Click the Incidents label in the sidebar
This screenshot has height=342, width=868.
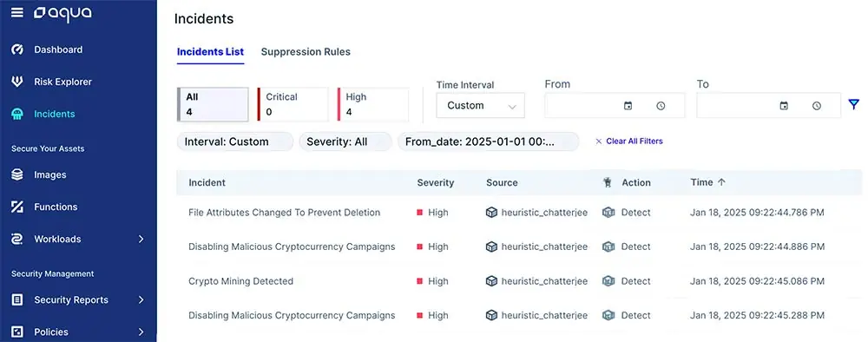(x=54, y=114)
